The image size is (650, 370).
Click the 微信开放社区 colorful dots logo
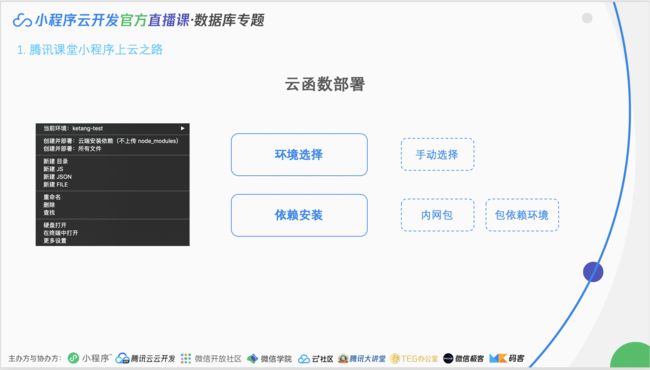[x=186, y=358]
